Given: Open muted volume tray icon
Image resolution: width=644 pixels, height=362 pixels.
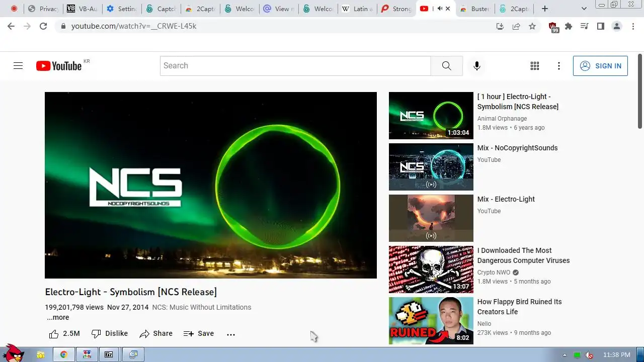Looking at the screenshot, I should pyautogui.click(x=589, y=355).
